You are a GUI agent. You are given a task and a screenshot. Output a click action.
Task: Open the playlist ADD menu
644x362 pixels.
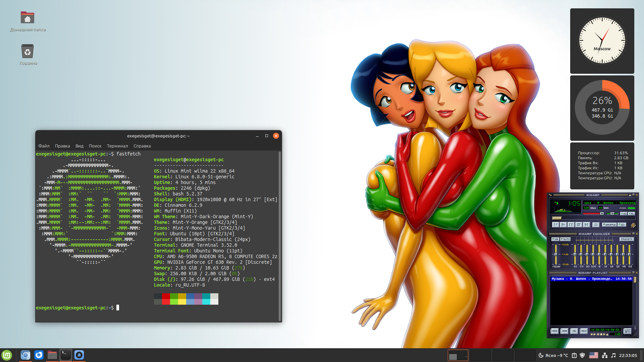pos(555,331)
